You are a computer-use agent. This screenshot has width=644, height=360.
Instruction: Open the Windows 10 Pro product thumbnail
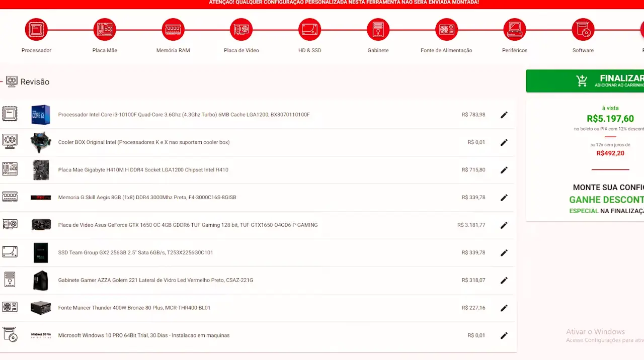tap(41, 335)
